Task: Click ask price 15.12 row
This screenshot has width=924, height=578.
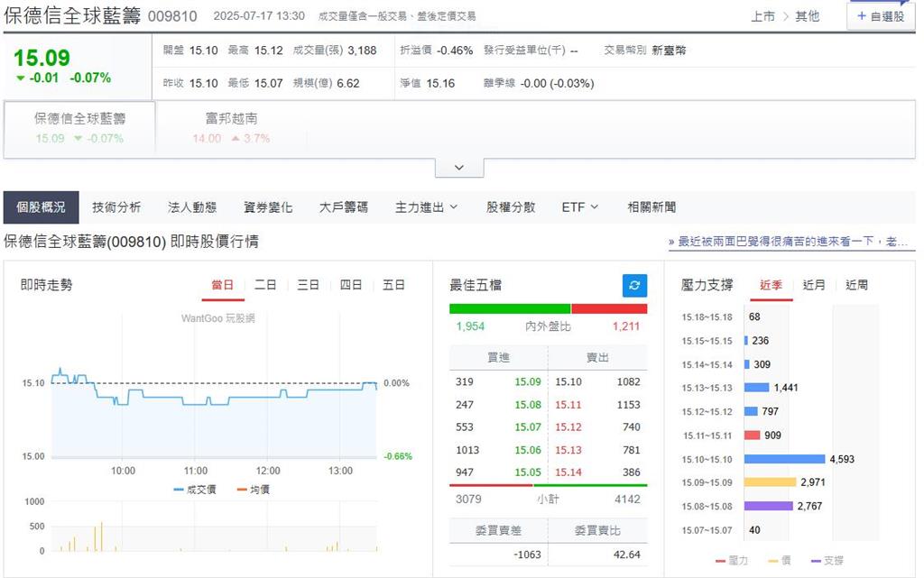Action: click(x=568, y=427)
